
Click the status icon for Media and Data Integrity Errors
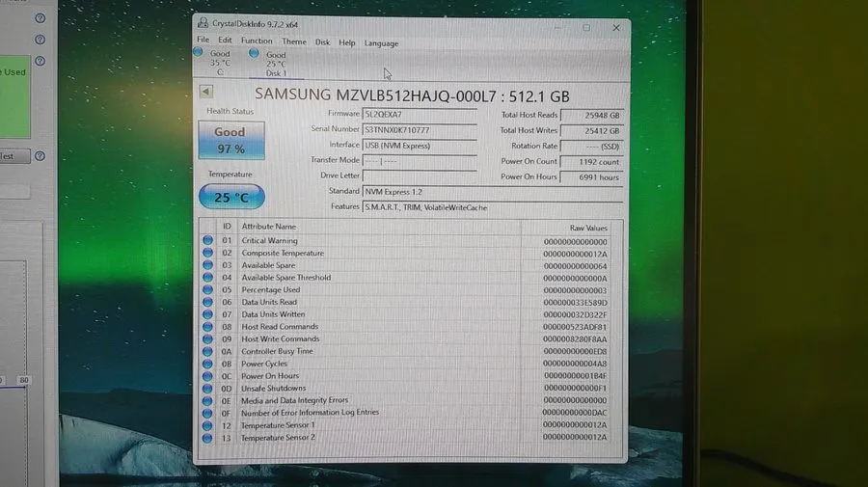pos(207,400)
